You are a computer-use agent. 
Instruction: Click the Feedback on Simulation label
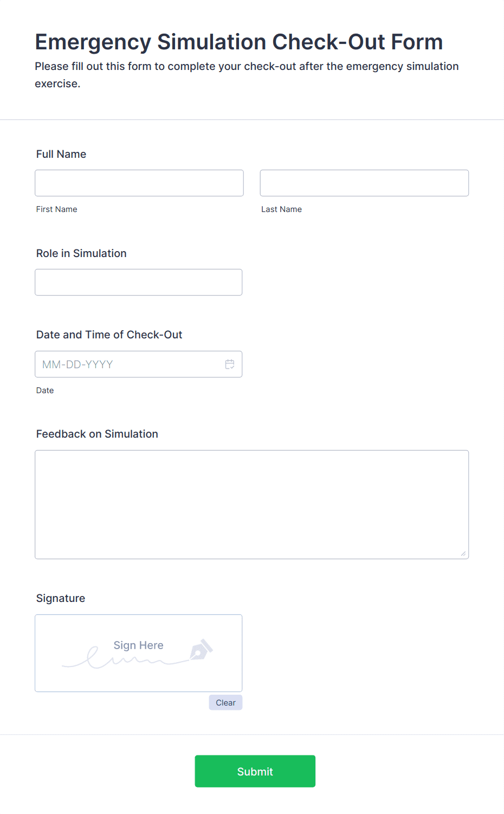tap(97, 434)
